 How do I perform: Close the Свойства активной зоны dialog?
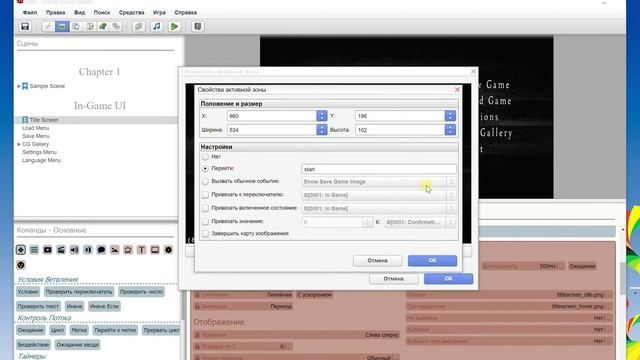[457, 89]
